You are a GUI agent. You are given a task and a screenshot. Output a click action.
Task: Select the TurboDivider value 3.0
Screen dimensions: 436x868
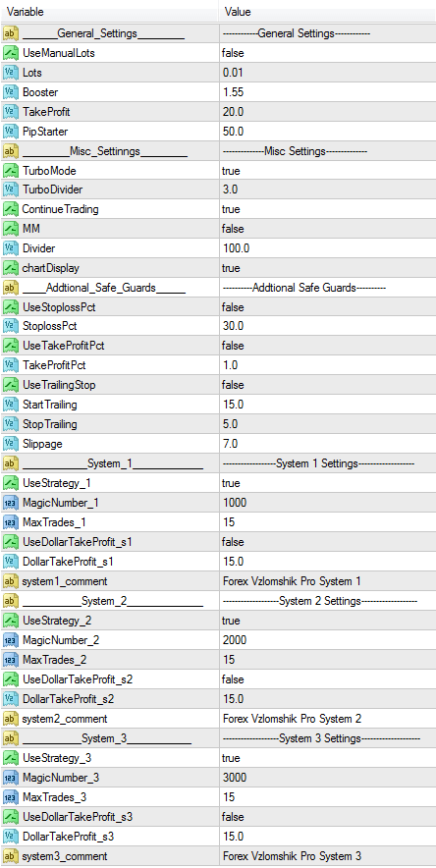[x=230, y=190]
